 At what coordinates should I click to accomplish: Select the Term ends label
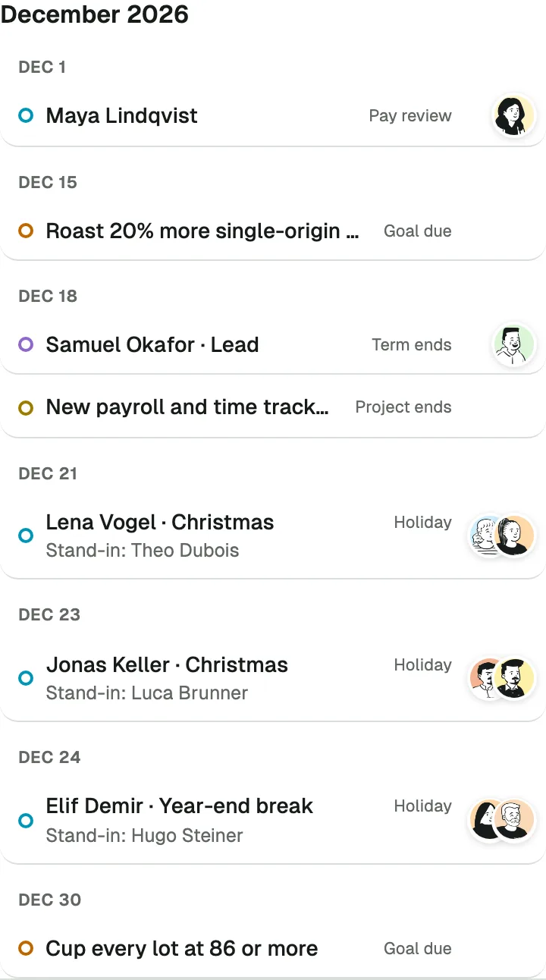click(x=412, y=345)
